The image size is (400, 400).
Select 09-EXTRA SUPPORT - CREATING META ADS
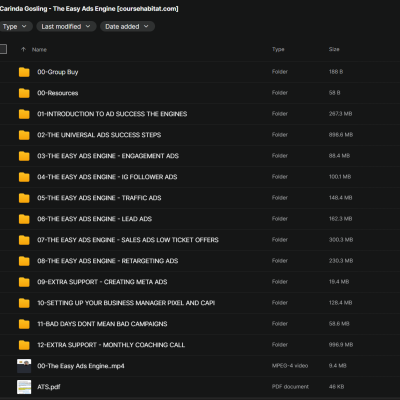[x=102, y=282]
